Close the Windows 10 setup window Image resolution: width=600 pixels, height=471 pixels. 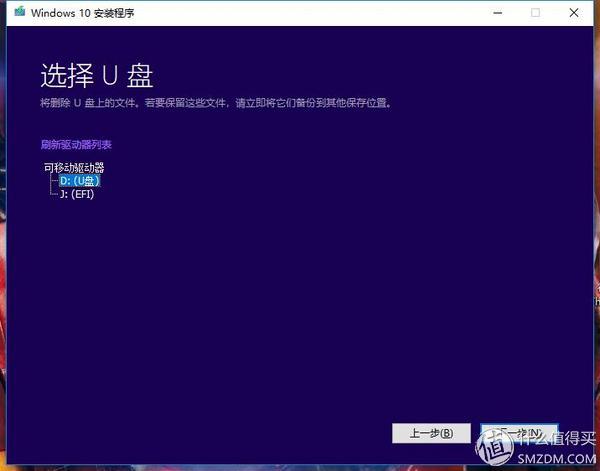(x=574, y=13)
